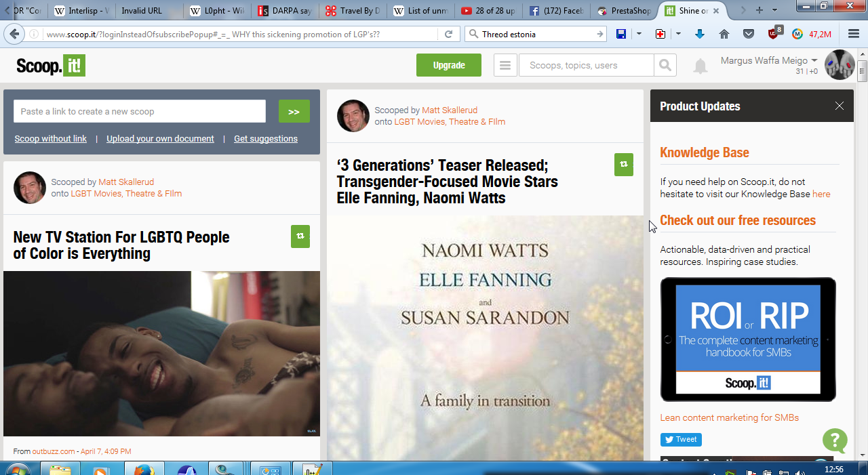Reload the page with refresh icon
Viewport: 868px width, 475px height.
coord(448,34)
